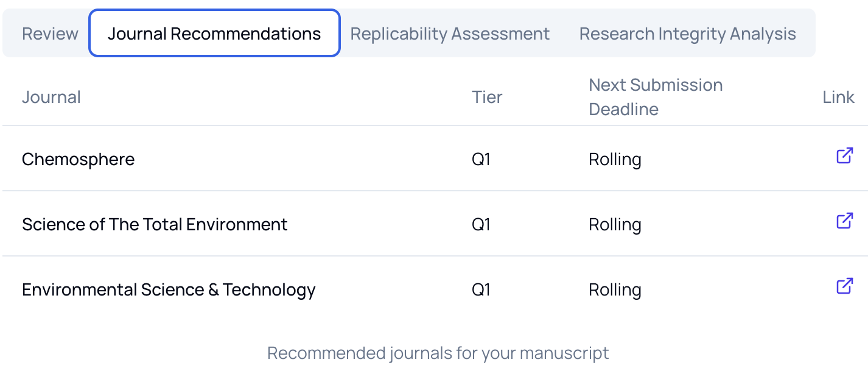868x379 pixels.
Task: Open the external link for Science of The Total Environment
Action: (844, 221)
